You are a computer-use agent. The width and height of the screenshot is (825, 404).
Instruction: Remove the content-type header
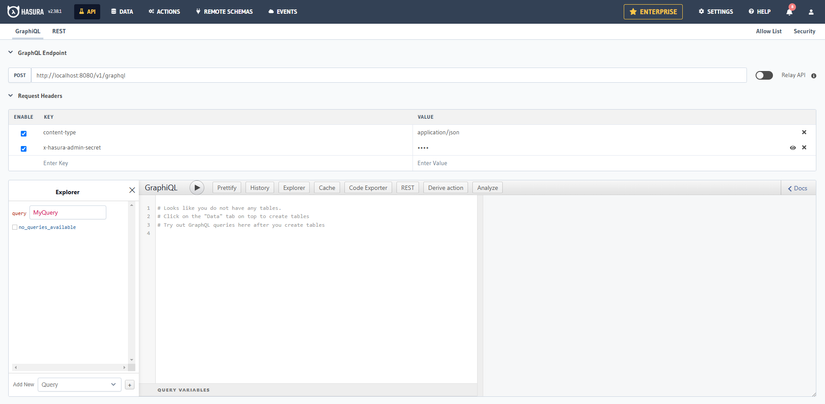(x=804, y=133)
